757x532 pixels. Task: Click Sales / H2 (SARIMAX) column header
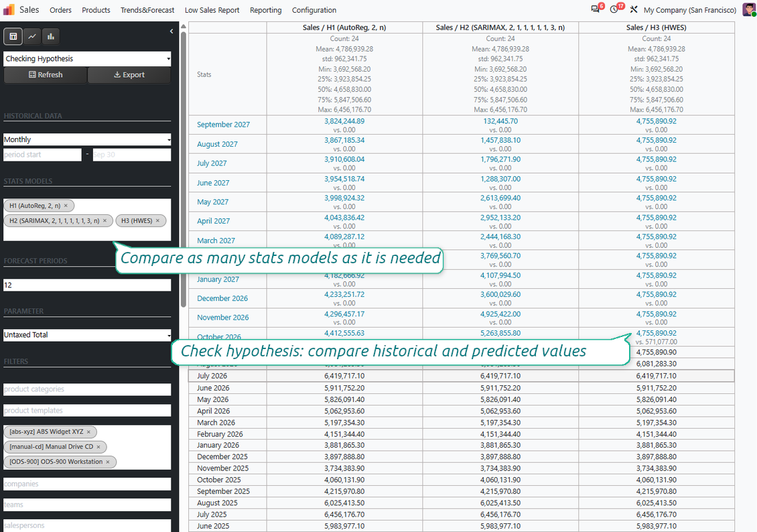[x=500, y=27]
